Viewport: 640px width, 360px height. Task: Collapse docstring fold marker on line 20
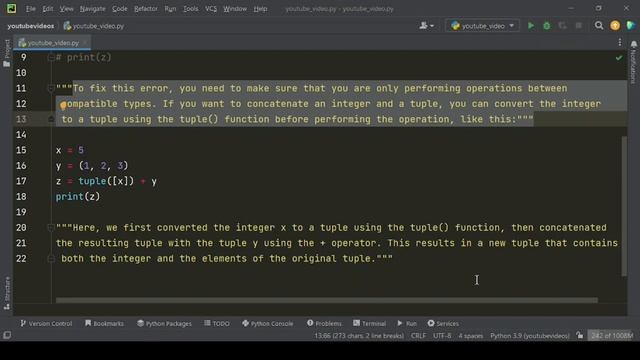coord(51,227)
